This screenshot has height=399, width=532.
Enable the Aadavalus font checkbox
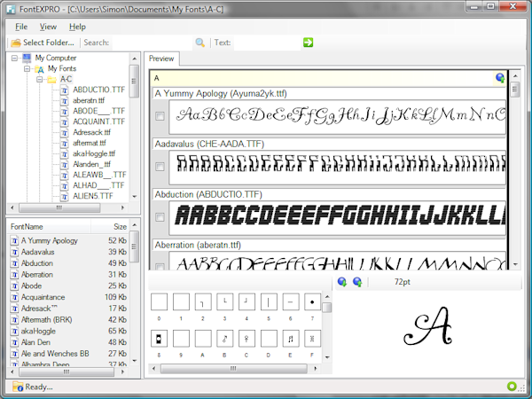tap(160, 166)
